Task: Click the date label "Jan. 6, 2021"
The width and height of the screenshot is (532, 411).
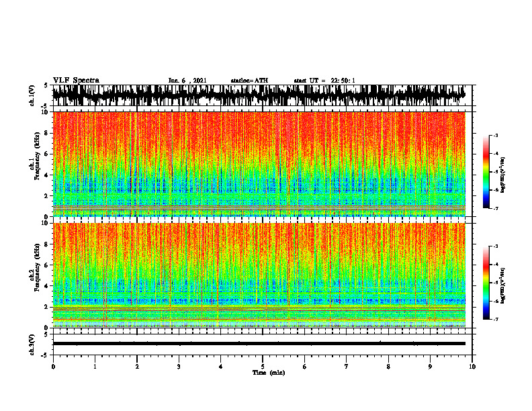Action: [187, 81]
